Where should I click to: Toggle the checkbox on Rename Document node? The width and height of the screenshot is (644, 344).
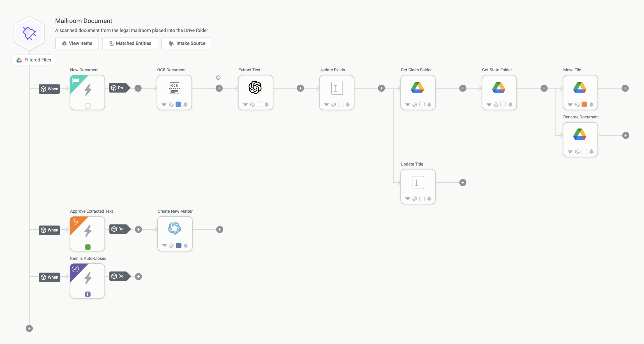pos(584,152)
